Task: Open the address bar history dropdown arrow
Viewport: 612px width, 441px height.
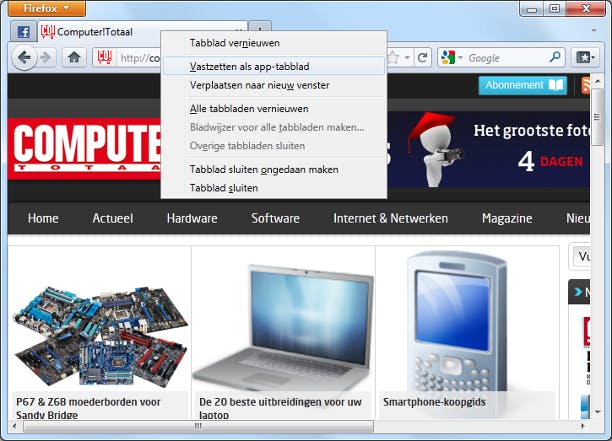Action: (407, 58)
